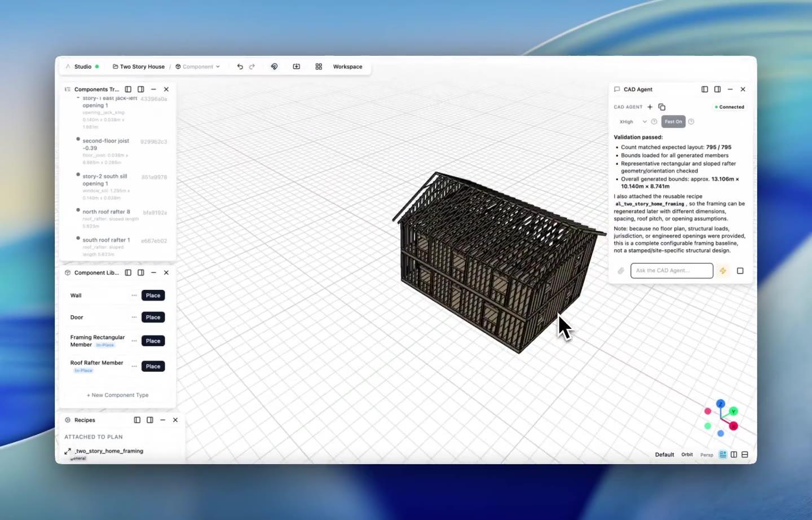
Task: Click the red axis handle on the gizmo
Action: pos(734,426)
